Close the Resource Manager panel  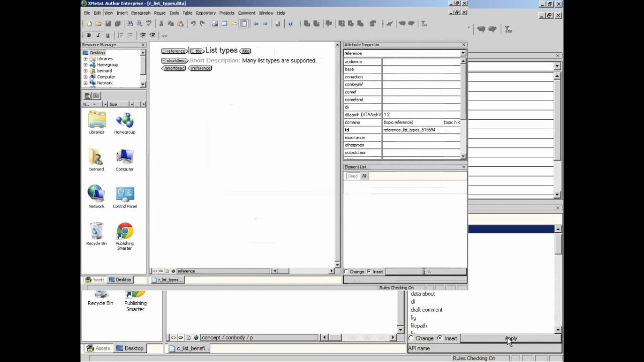(x=143, y=45)
